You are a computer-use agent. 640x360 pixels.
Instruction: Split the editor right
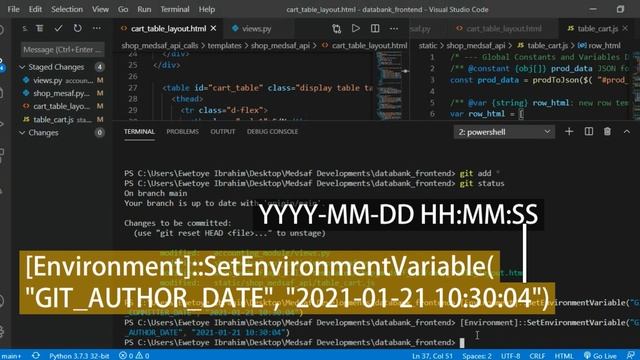(x=375, y=29)
